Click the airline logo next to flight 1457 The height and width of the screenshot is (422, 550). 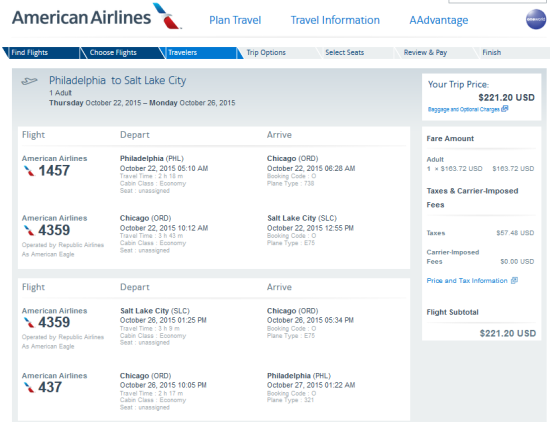[x=29, y=171]
